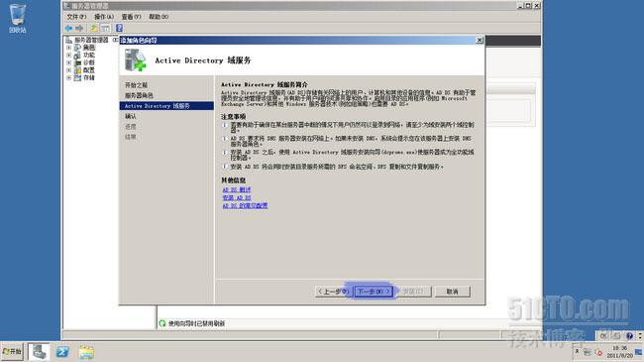Expand the 角色 tree node

point(69,48)
